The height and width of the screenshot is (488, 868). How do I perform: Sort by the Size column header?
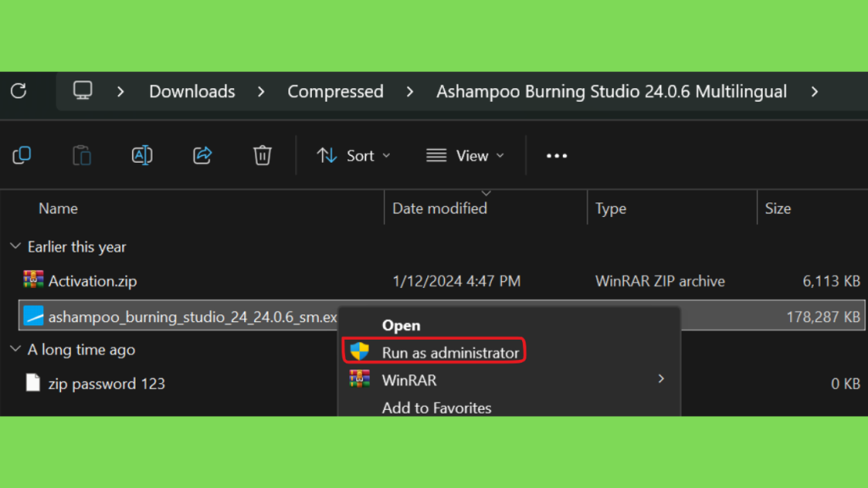pos(778,208)
